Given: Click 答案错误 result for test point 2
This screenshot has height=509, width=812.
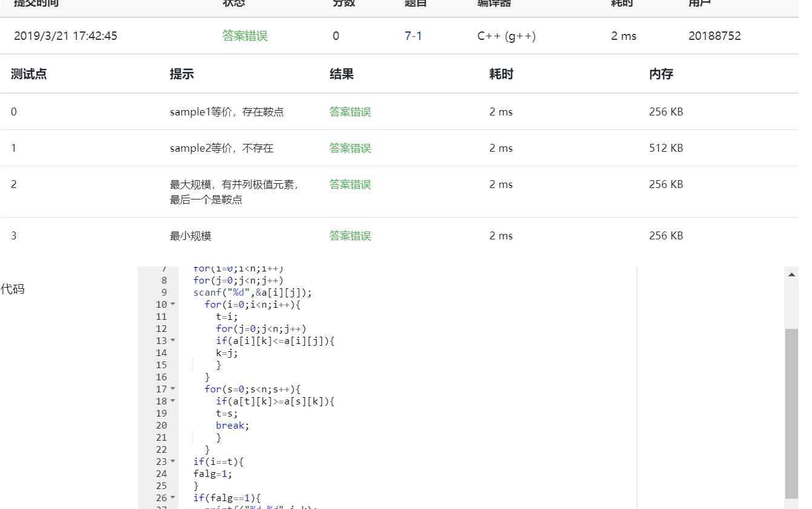Looking at the screenshot, I should (350, 184).
